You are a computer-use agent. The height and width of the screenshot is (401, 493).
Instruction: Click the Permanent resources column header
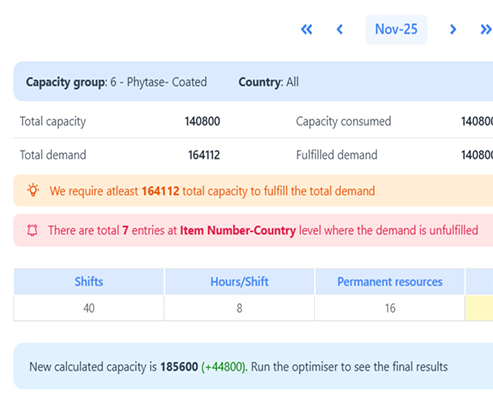tap(390, 282)
